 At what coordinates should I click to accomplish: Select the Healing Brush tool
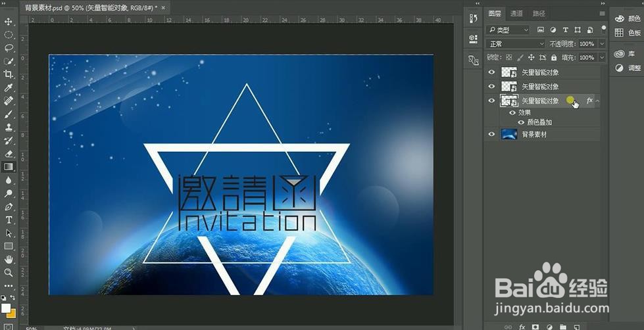click(8, 101)
